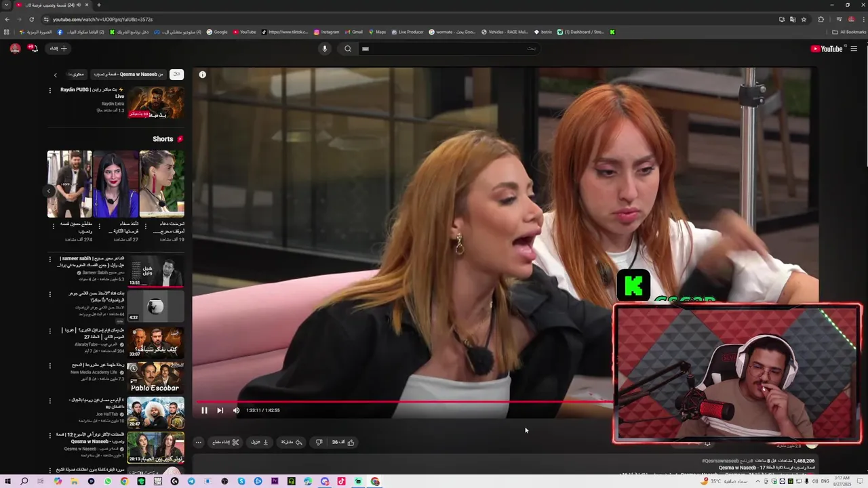Open the Joe HaTTab 20:47 video thumbnail

click(156, 413)
